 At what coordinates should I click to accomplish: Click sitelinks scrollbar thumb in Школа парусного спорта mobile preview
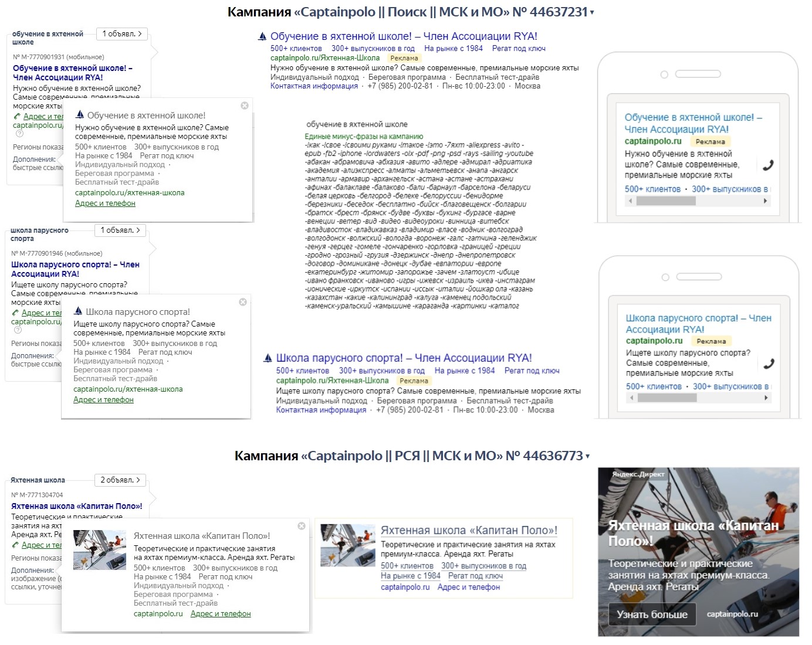pos(667,398)
